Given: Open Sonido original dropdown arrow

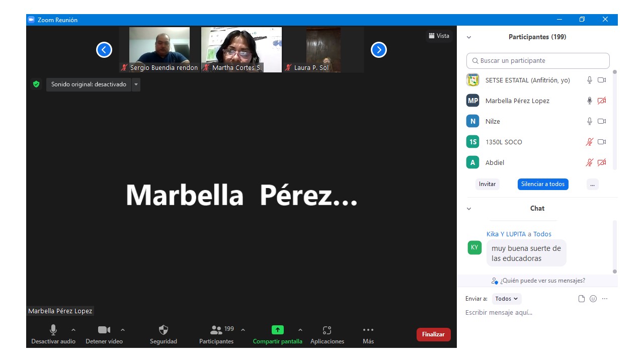Looking at the screenshot, I should pos(136,84).
